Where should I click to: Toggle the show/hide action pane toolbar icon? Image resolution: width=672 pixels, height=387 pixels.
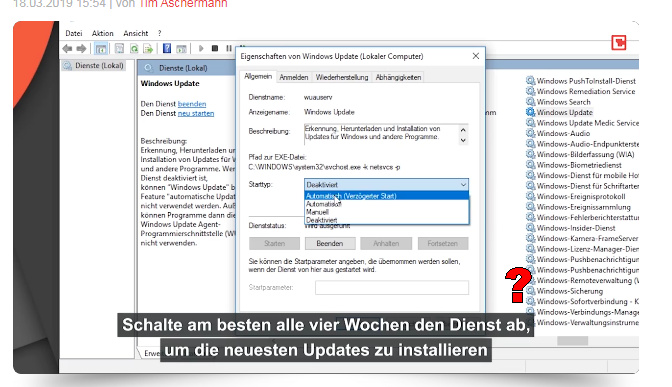(182, 48)
